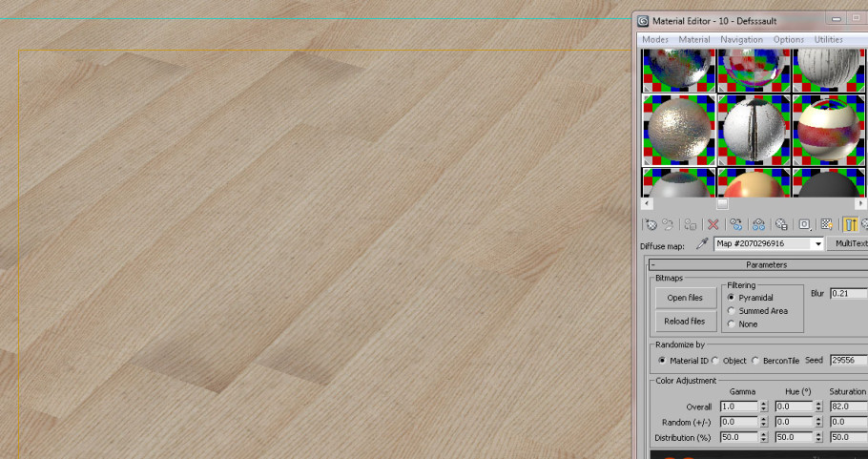Click the Random Gamma spinner arrows

click(x=764, y=422)
